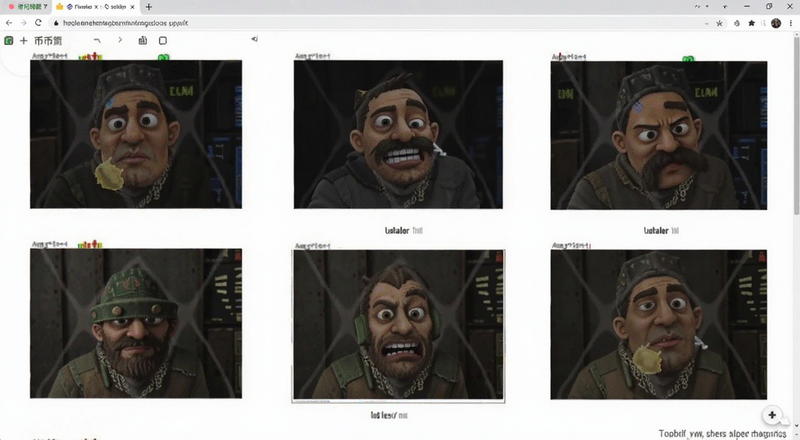
Task: Open the extension icon beside the address bar
Action: pyautogui.click(x=737, y=23)
